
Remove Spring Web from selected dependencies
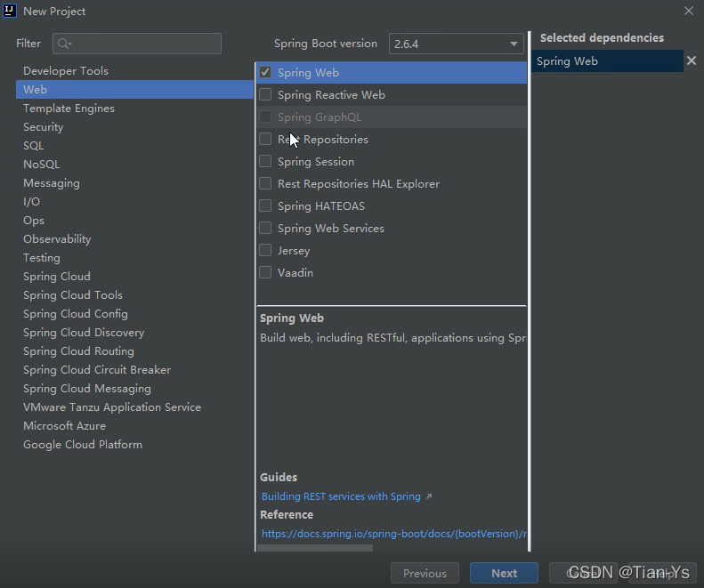coord(692,60)
